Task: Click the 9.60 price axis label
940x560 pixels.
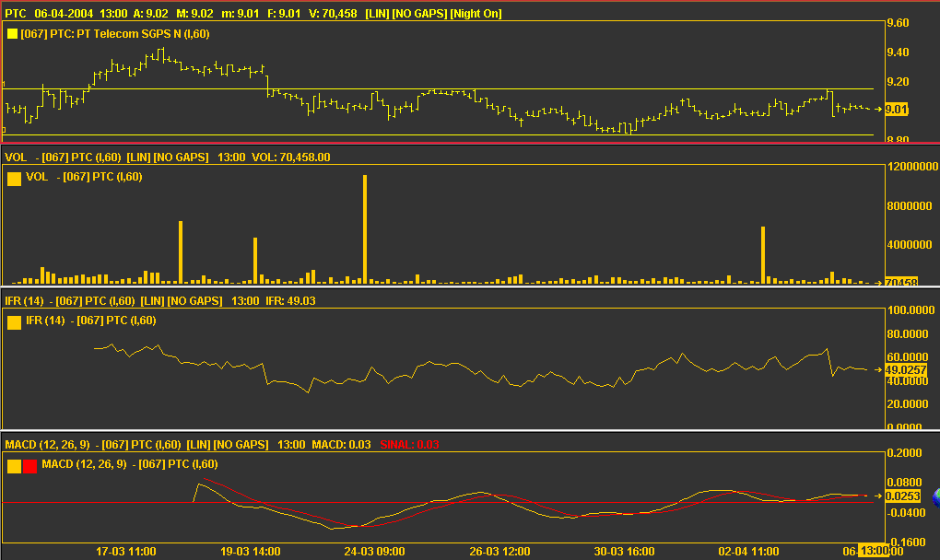Action: point(898,23)
